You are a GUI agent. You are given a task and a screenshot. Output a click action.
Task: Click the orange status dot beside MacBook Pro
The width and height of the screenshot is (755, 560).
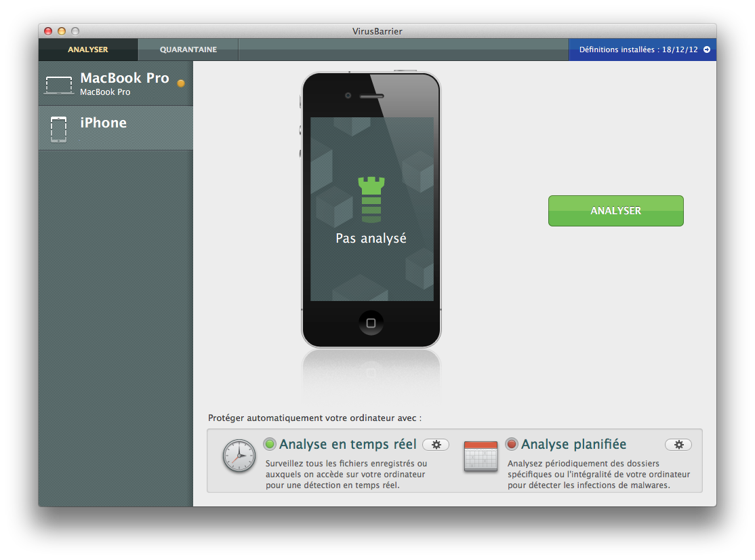[x=181, y=83]
